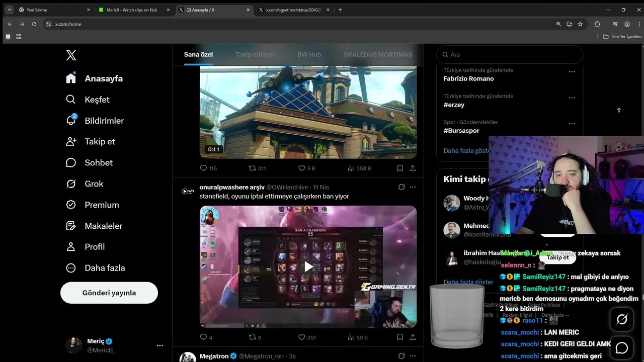The width and height of the screenshot is (644, 362).
Task: Switch to Sana özel tab
Action: (198, 54)
